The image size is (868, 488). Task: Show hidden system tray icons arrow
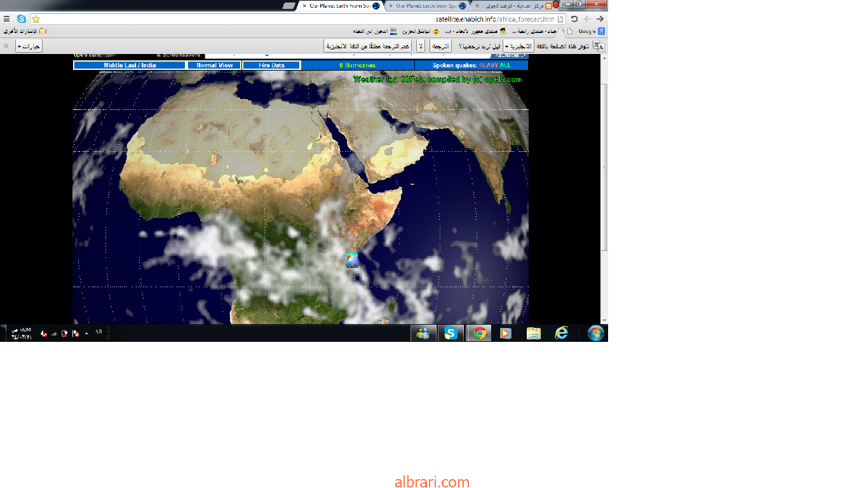tap(86, 333)
